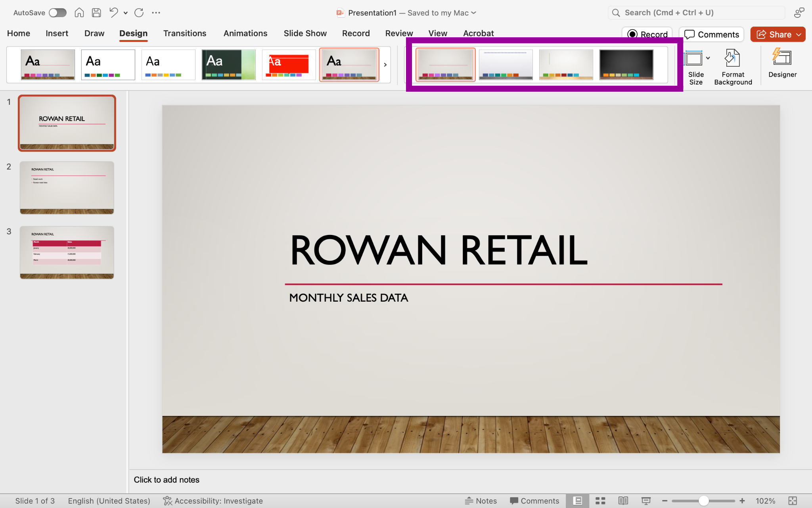
Task: Click the MONTHLY SALES DATA subtitle
Action: 349,298
